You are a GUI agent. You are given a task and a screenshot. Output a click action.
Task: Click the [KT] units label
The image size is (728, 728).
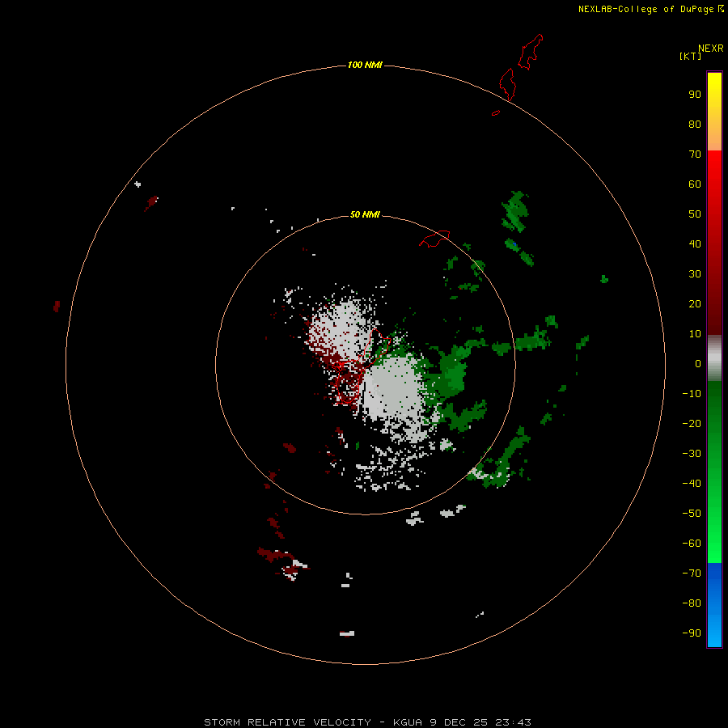pos(691,56)
